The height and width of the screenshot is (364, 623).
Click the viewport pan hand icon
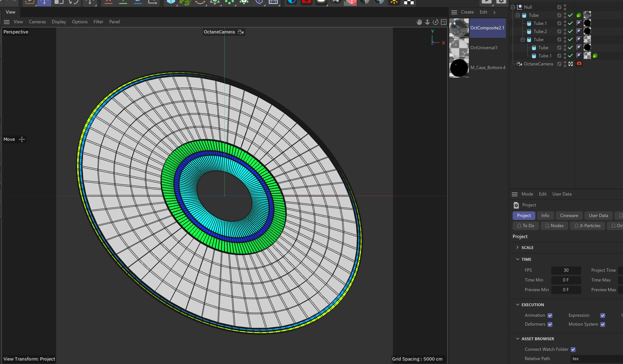click(x=419, y=22)
